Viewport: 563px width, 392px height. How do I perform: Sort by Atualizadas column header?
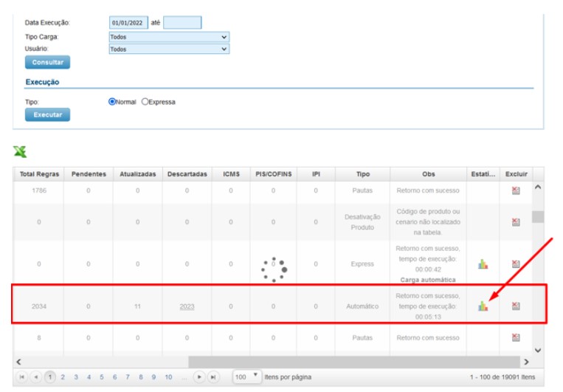138,174
